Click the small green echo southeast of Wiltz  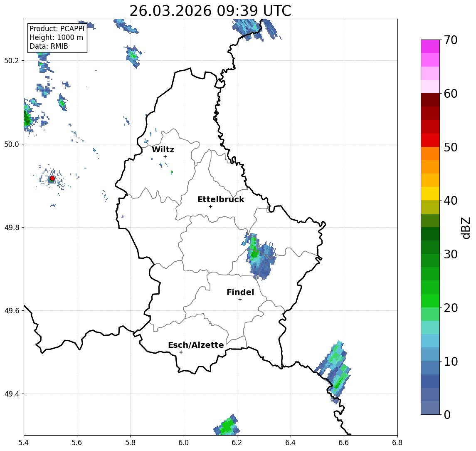tap(172, 172)
